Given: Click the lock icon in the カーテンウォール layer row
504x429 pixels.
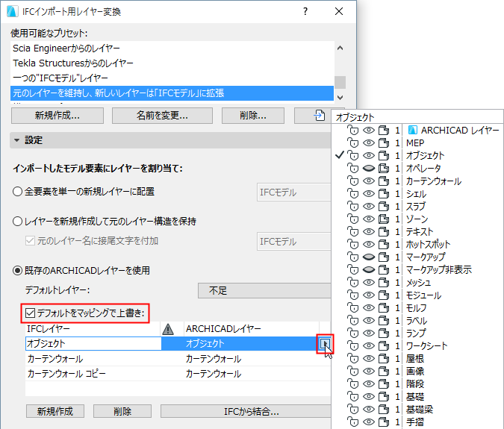Looking at the screenshot, I should pyautogui.click(x=352, y=181).
